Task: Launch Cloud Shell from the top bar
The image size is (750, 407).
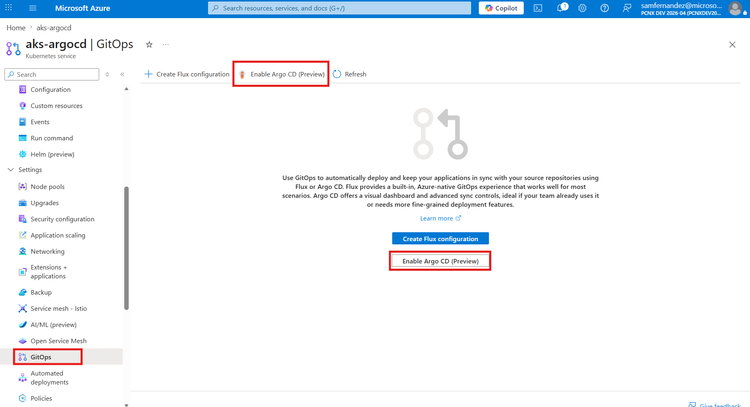Action: (x=538, y=8)
